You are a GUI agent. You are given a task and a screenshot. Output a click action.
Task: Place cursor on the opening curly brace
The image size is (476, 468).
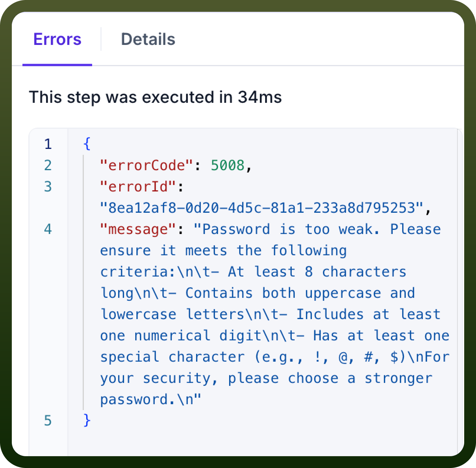coord(87,144)
